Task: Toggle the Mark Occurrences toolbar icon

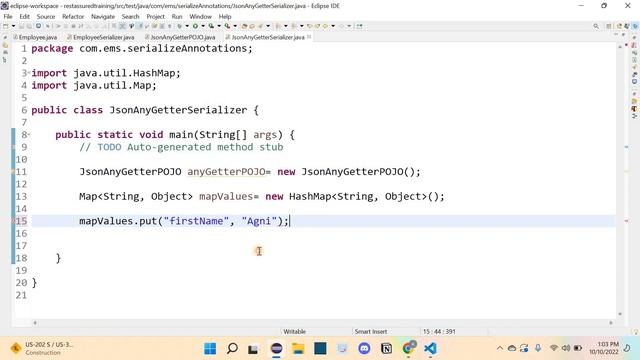Action: pyautogui.click(x=139, y=26)
